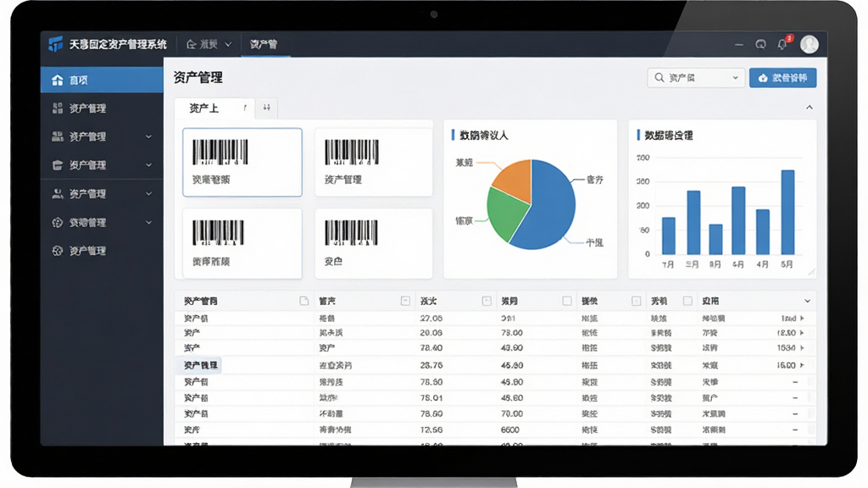Tick the header checkbox just left of the last column
The width and height of the screenshot is (868, 488).
point(687,301)
